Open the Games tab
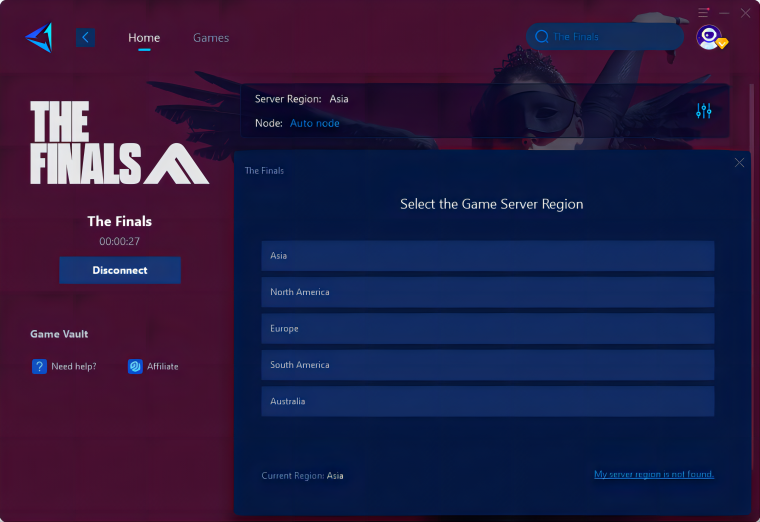 pos(211,37)
